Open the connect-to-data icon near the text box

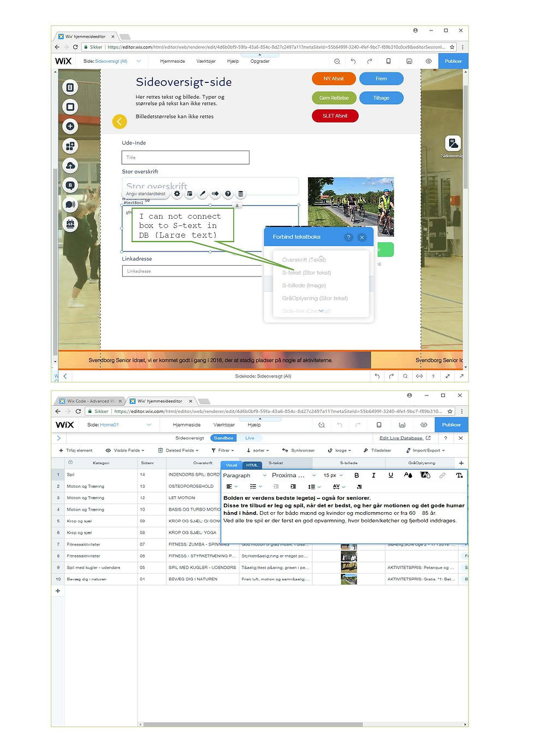click(x=240, y=194)
